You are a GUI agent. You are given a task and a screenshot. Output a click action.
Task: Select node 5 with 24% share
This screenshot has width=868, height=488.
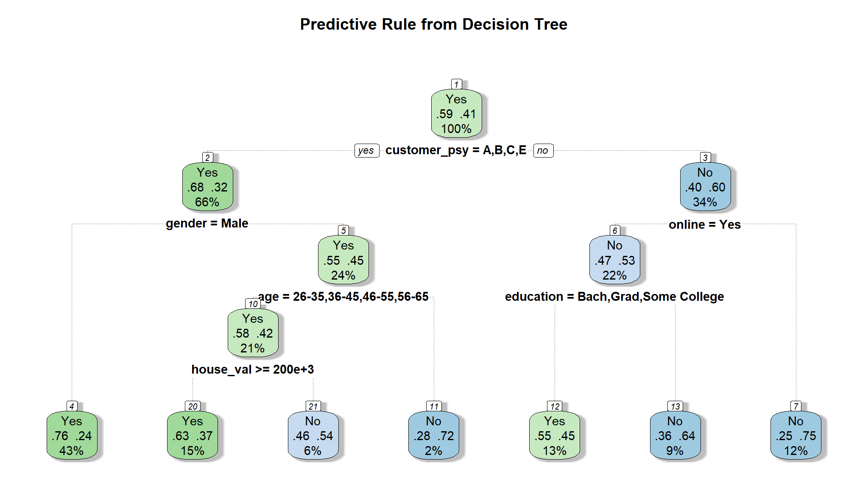pyautogui.click(x=343, y=260)
